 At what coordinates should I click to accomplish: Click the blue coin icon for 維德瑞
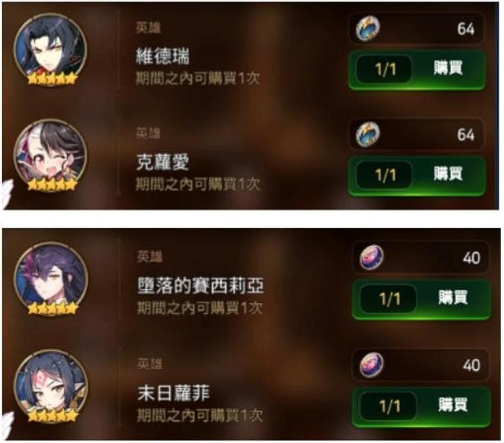coord(368,28)
